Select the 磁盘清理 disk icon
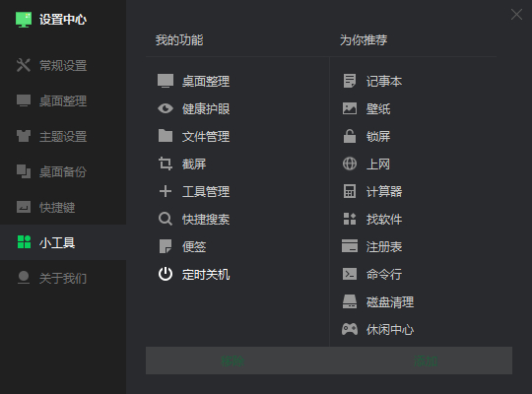The width and height of the screenshot is (532, 394). (x=350, y=301)
